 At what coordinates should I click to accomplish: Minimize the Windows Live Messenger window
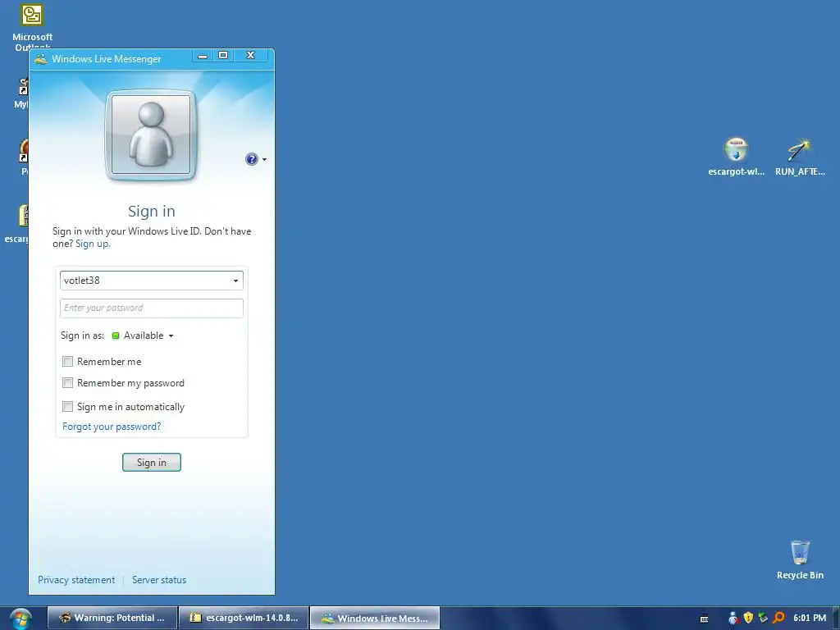tap(203, 55)
